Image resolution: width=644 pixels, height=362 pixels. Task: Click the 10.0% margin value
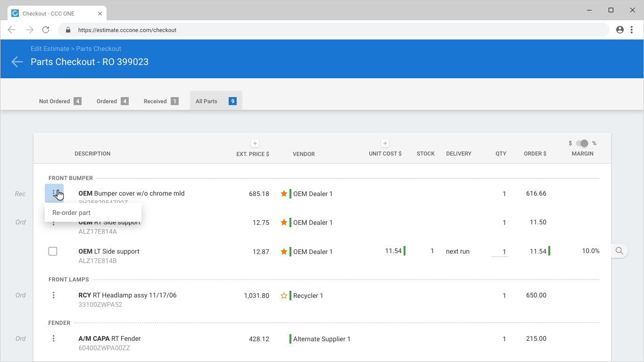[591, 251]
